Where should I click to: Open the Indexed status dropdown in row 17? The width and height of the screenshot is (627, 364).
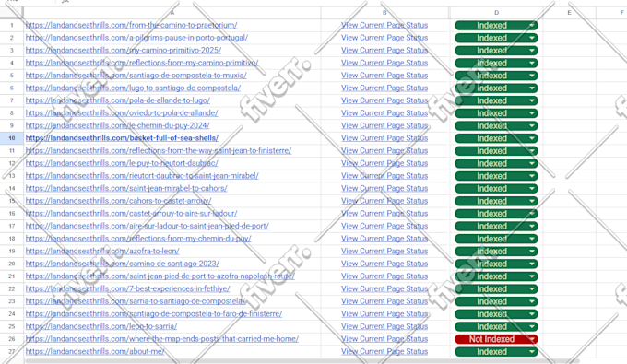pos(496,226)
